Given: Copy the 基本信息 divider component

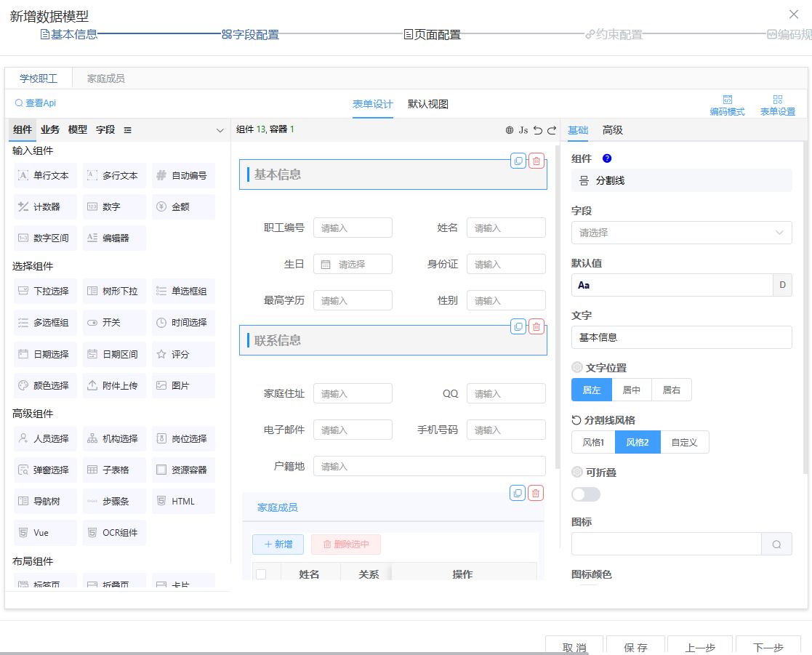Looking at the screenshot, I should point(518,161).
